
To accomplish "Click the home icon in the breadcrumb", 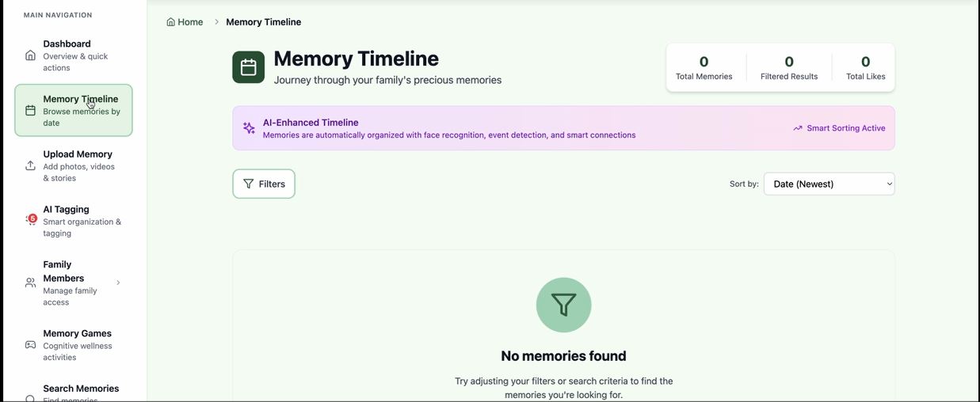I will [x=170, y=22].
